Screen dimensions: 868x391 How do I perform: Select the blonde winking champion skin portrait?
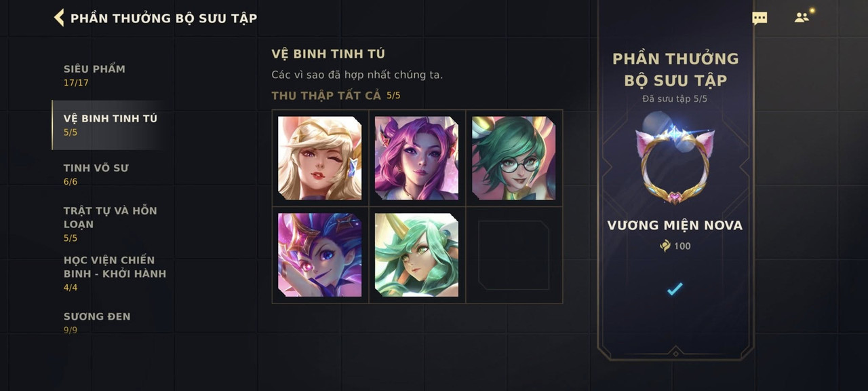[320, 158]
